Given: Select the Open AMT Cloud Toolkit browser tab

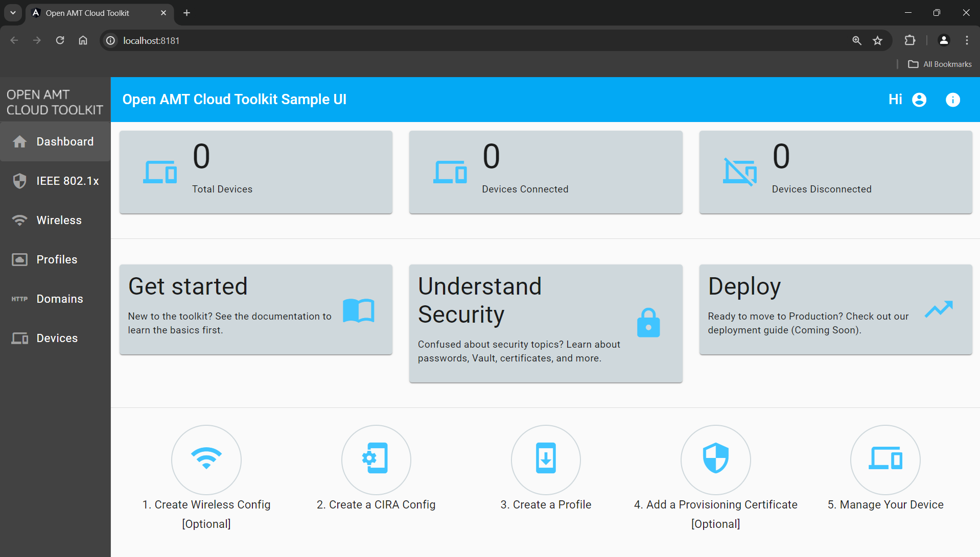Looking at the screenshot, I should (100, 13).
